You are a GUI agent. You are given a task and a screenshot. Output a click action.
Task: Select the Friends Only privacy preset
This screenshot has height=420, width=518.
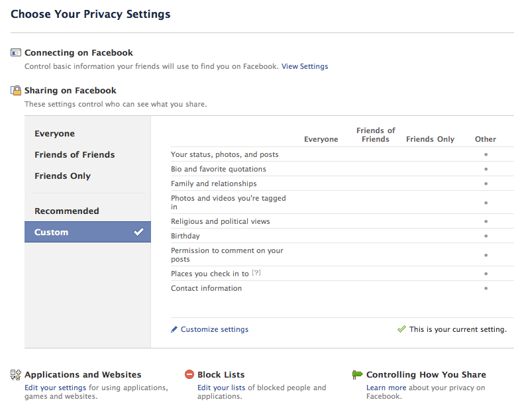click(x=62, y=176)
